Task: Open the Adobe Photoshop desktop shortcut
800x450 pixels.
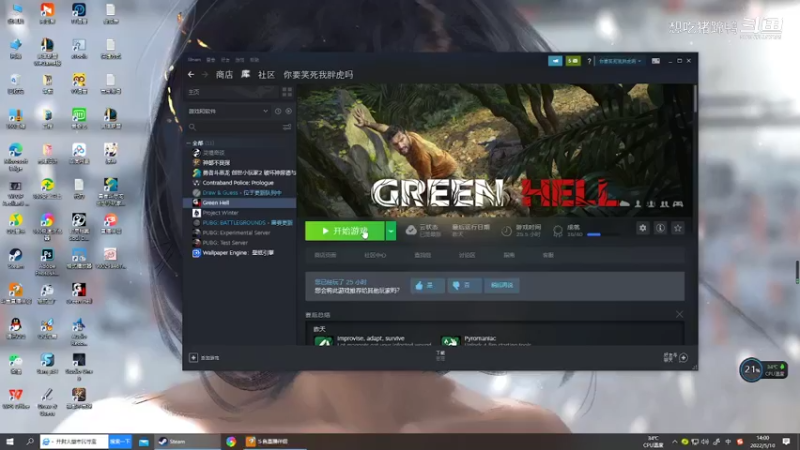Action: (47, 261)
